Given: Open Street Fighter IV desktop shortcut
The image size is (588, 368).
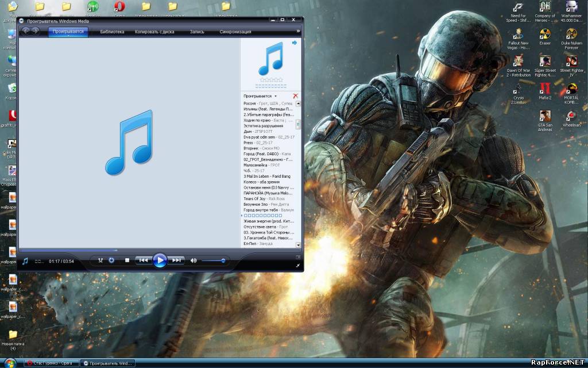Looking at the screenshot, I should tap(571, 67).
